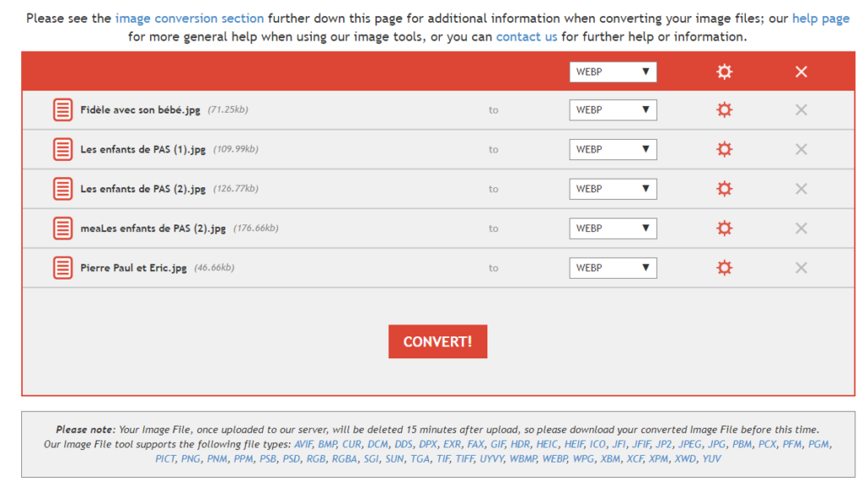The image size is (868, 493).
Task: Click file icon beside Les enfants de PAS (2).jpg
Action: click(63, 189)
